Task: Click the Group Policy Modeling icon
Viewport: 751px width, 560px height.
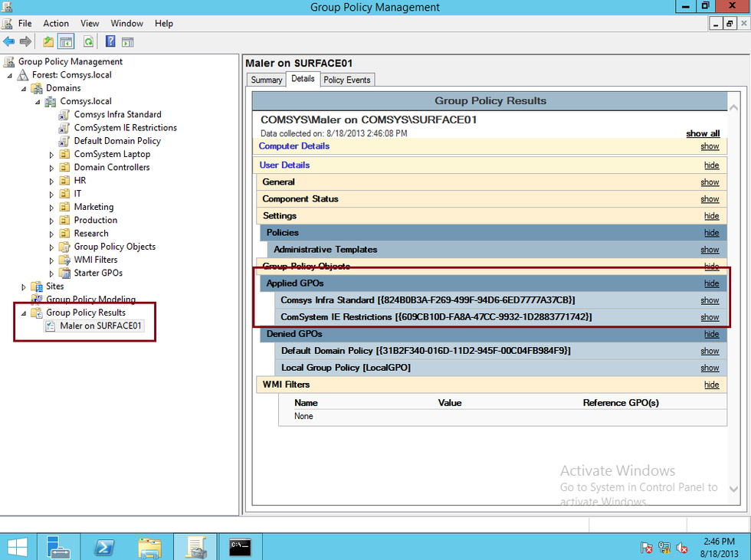Action: pos(37,299)
